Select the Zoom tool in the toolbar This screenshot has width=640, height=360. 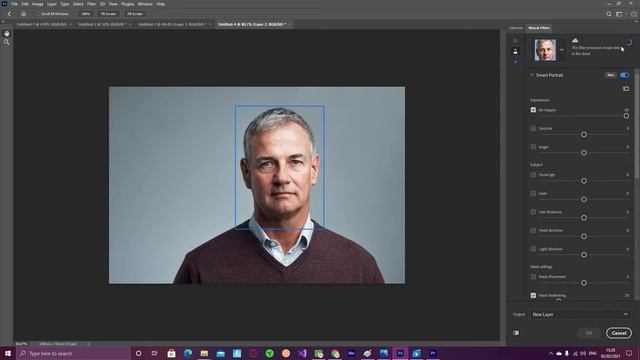click(x=7, y=42)
